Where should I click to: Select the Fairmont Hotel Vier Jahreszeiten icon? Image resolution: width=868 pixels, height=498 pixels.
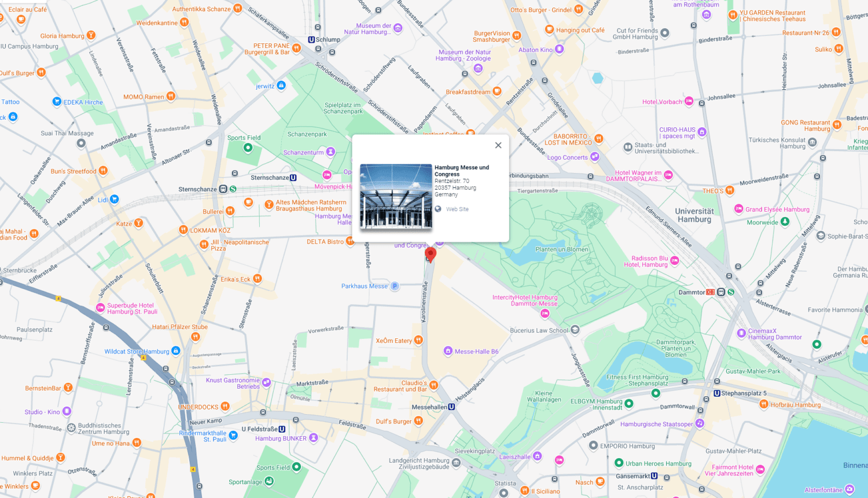[760, 470]
